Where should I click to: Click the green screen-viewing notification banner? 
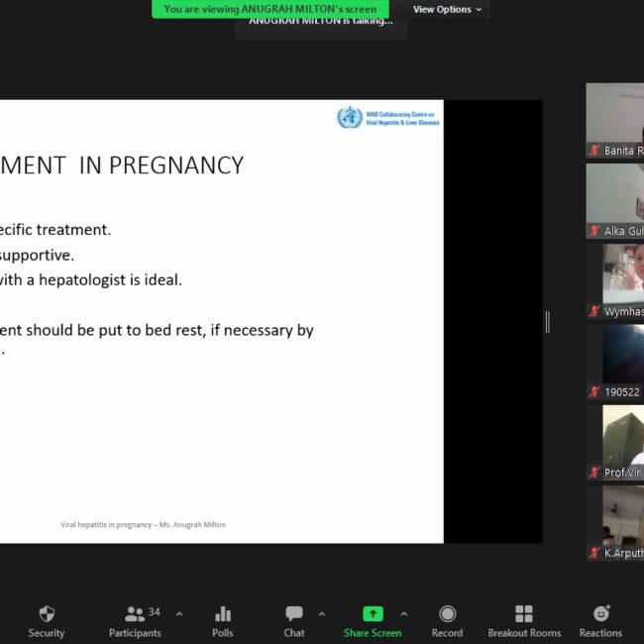[269, 9]
